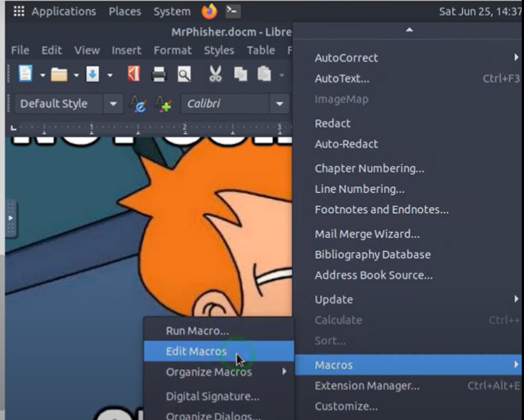Expand the Save dropdown arrow

click(110, 75)
